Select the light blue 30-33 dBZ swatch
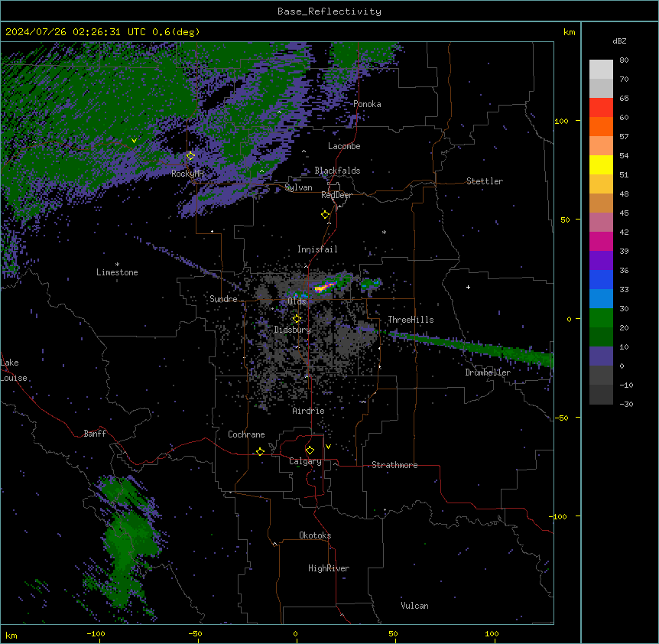This screenshot has height=644, width=659. (601, 299)
